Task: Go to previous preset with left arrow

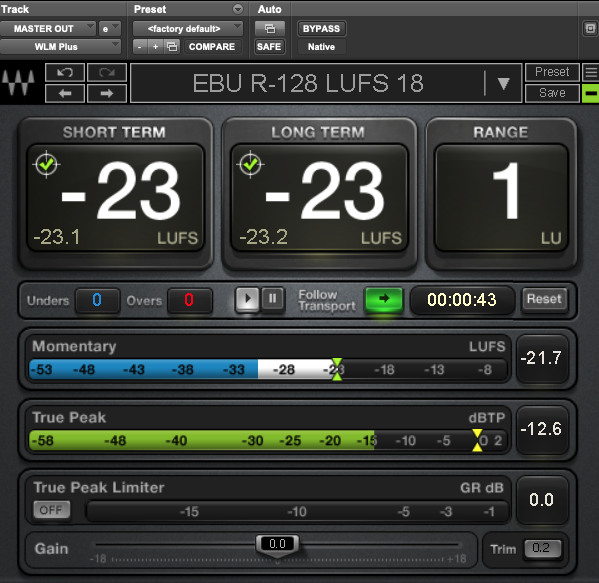Action: pyautogui.click(x=65, y=93)
